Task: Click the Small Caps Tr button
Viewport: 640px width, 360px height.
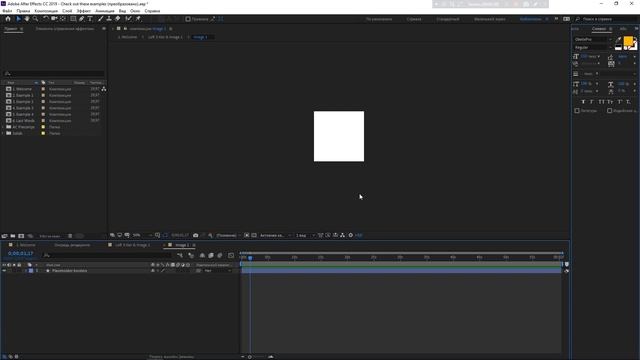Action: click(610, 102)
